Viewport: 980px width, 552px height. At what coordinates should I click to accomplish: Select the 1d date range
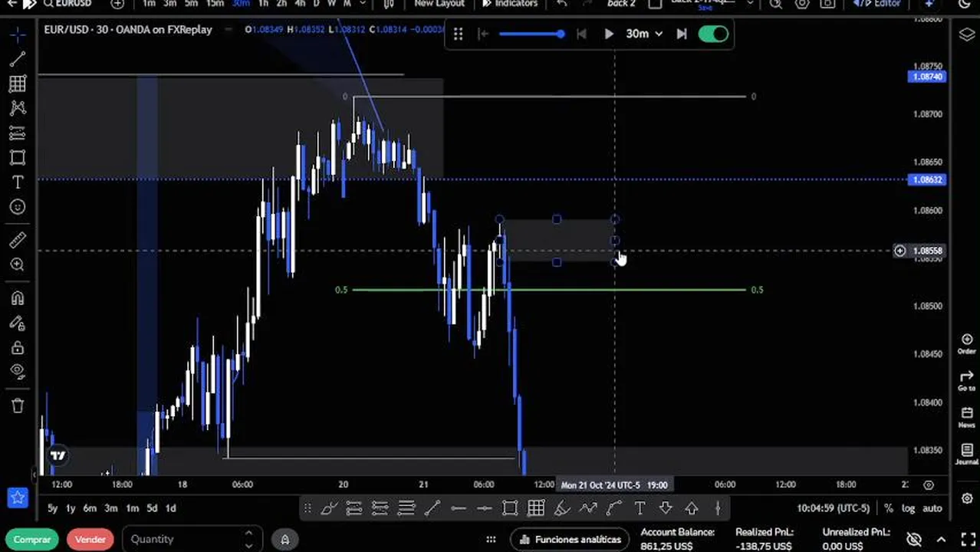pyautogui.click(x=171, y=508)
